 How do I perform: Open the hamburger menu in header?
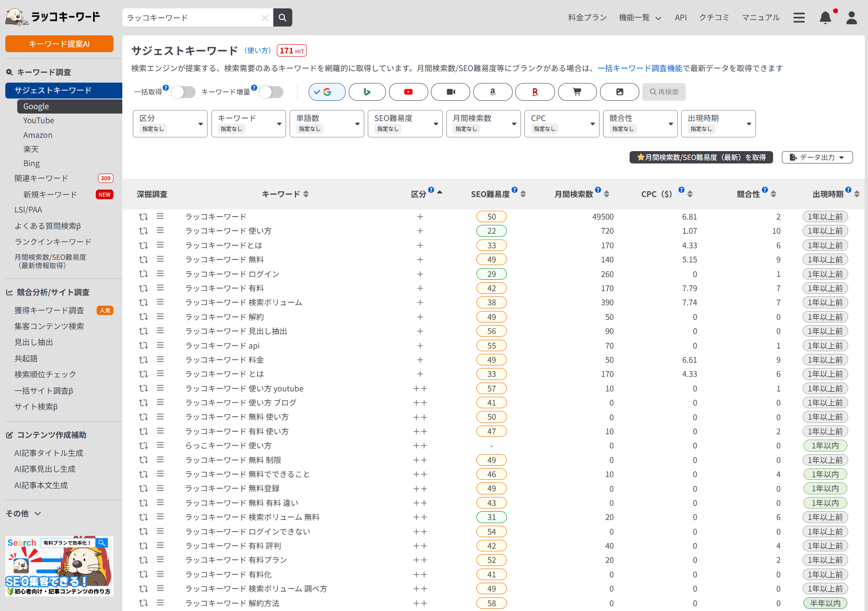(x=799, y=18)
